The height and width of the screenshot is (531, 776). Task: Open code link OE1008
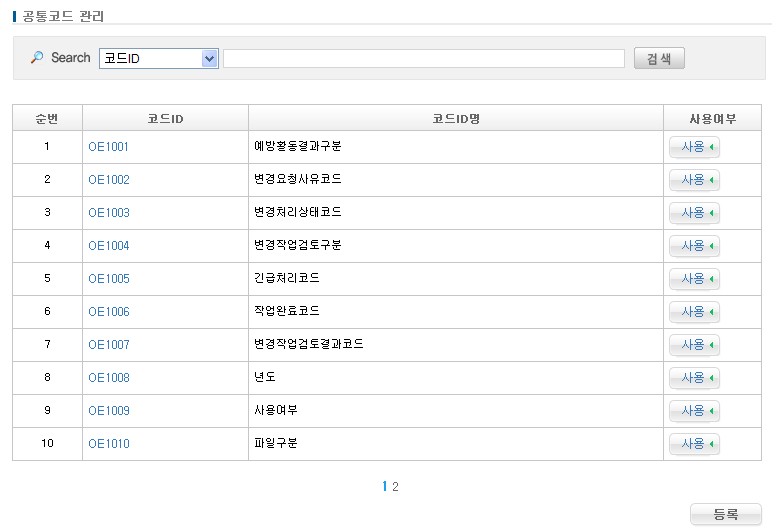click(108, 378)
